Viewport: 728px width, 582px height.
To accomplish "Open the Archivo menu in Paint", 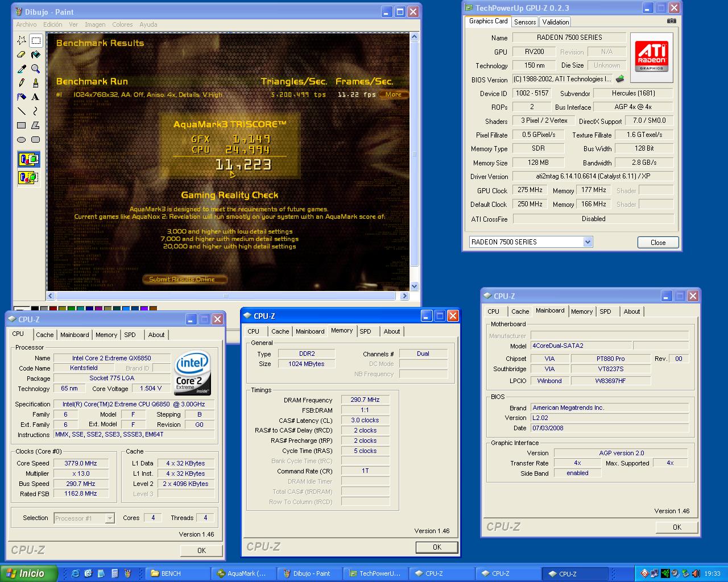I will click(26, 24).
